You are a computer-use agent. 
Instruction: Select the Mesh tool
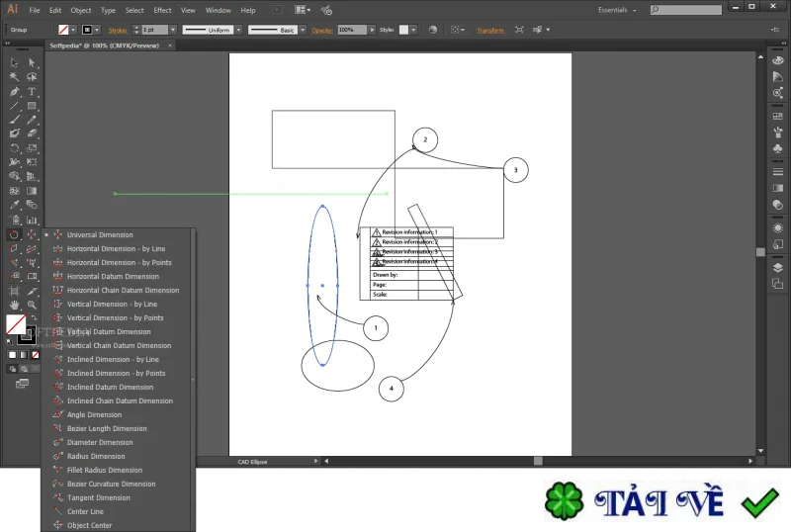pos(14,191)
